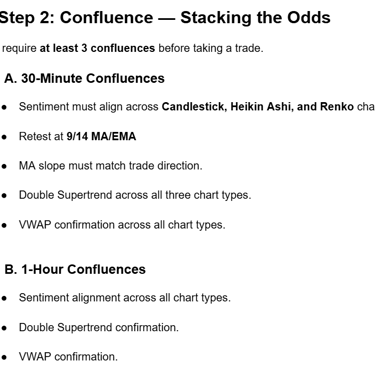Click bullet before MA slope item
This screenshot has width=375, height=366.
click(x=4, y=166)
